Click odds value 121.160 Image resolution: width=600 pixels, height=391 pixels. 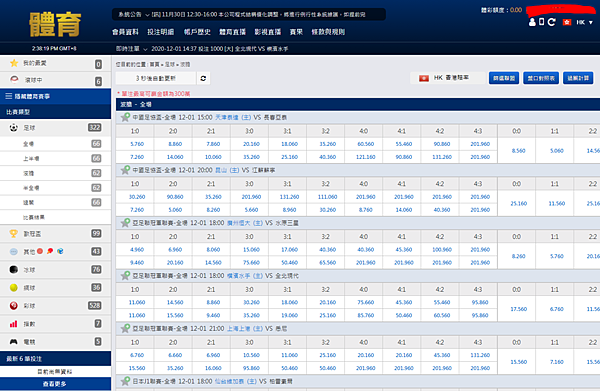(365, 157)
